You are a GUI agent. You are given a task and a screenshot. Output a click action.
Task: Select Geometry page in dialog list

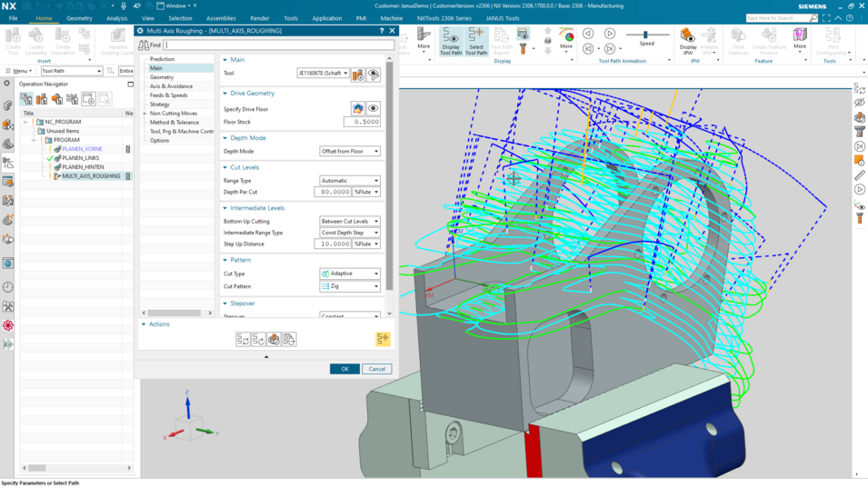[x=162, y=77]
